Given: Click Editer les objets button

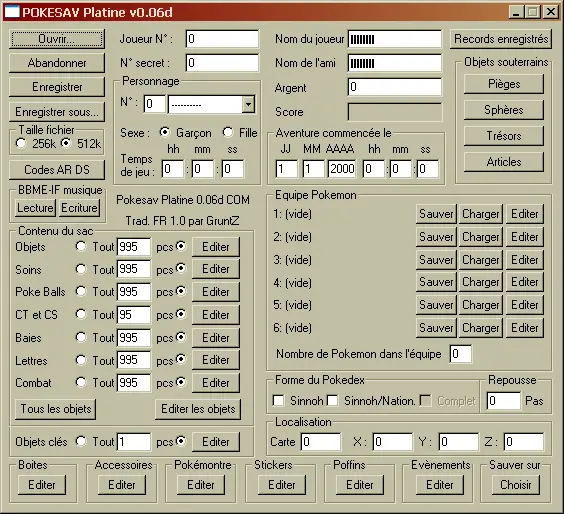Looking at the screenshot, I should (x=198, y=409).
